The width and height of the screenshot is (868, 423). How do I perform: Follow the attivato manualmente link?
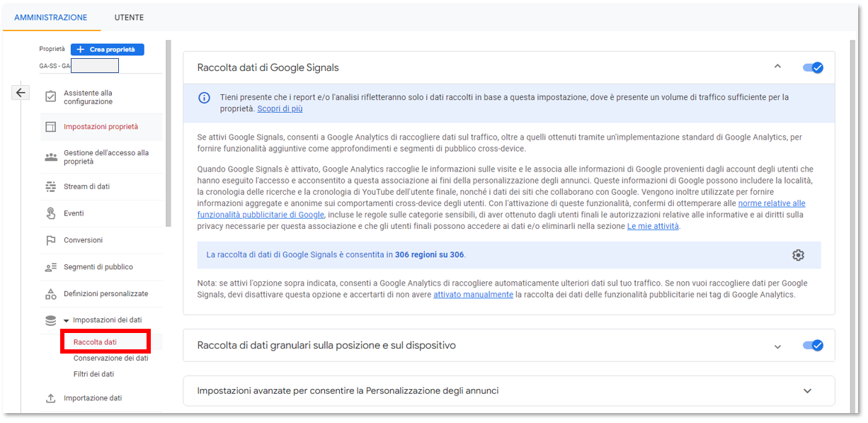[473, 295]
